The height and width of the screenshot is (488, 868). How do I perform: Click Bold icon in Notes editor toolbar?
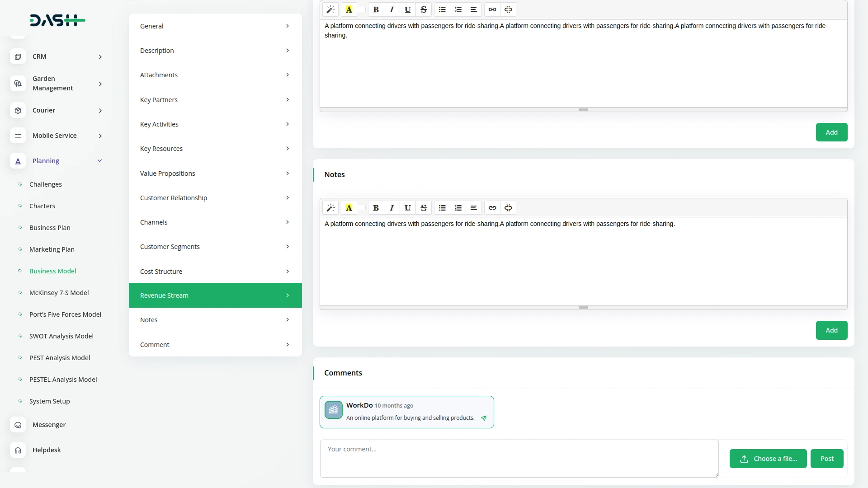click(376, 208)
